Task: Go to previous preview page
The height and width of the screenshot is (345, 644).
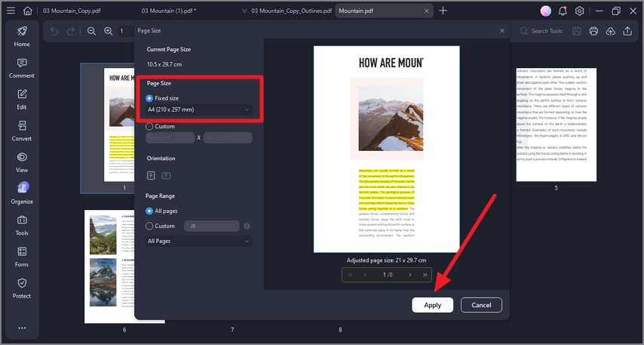Action: point(365,275)
